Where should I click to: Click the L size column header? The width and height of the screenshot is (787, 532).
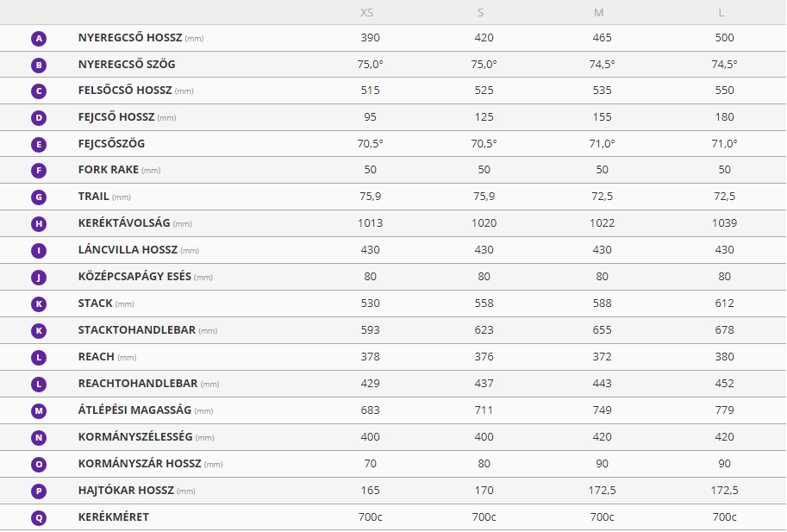(721, 13)
